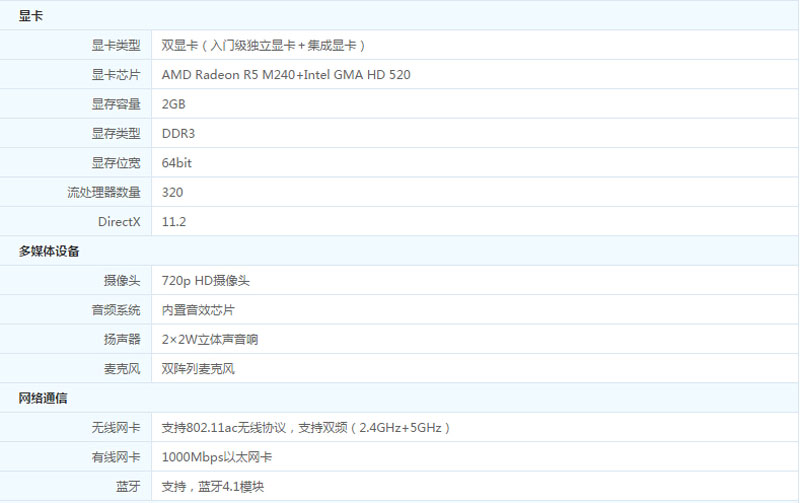Select the DirectX 11.2 version value
The image size is (800, 503).
(174, 222)
